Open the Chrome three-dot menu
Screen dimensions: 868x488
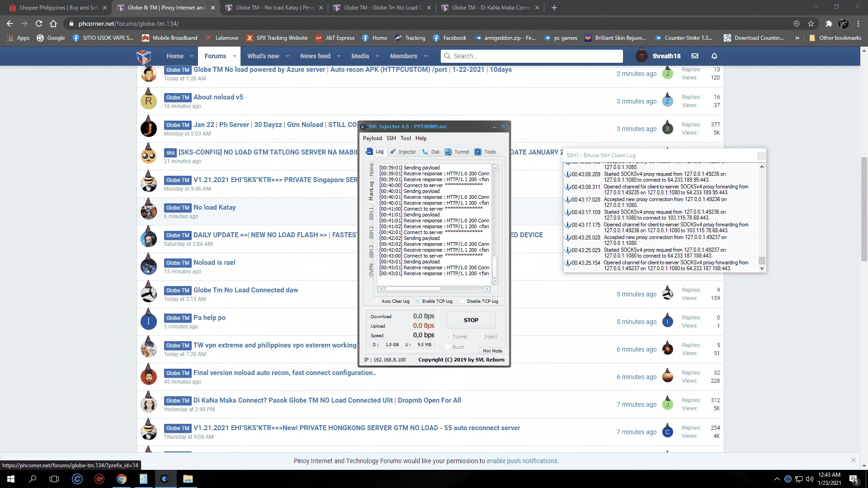pyautogui.click(x=858, y=23)
